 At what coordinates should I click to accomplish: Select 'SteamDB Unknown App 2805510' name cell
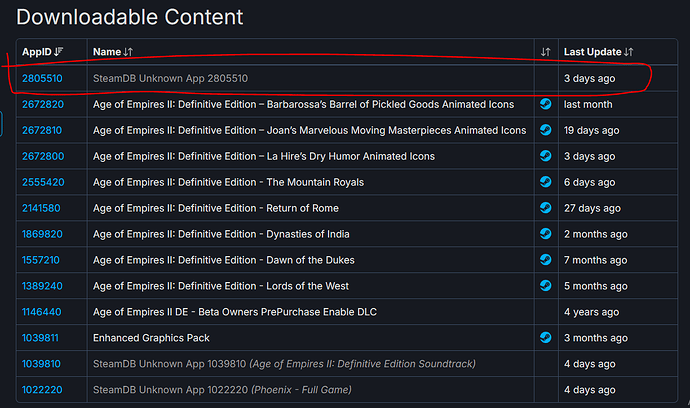coord(170,78)
